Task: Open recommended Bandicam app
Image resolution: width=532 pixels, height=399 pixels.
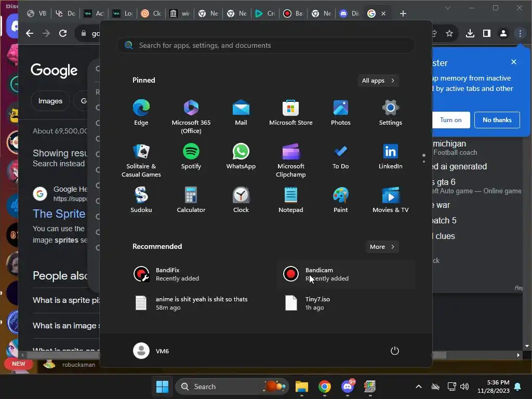Action: click(346, 274)
